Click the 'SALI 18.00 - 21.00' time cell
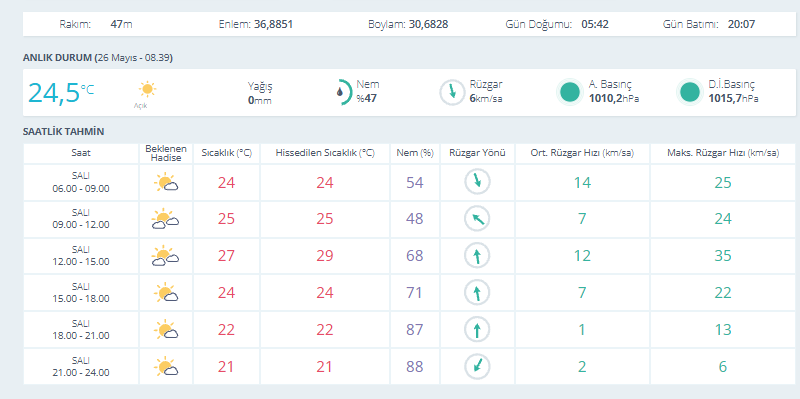800x399 pixels. click(x=81, y=330)
